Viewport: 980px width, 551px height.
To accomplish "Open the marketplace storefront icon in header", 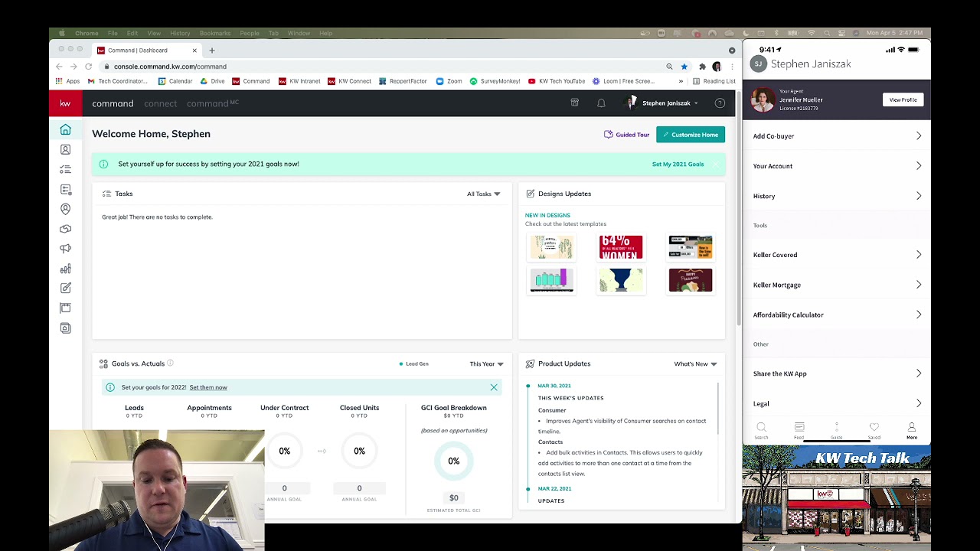I will [574, 103].
